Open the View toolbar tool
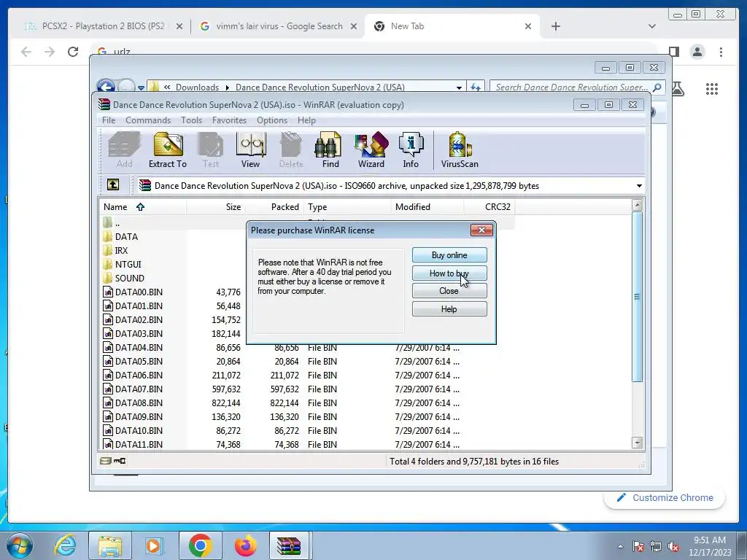Viewport: 747px width, 560px height. [x=251, y=150]
